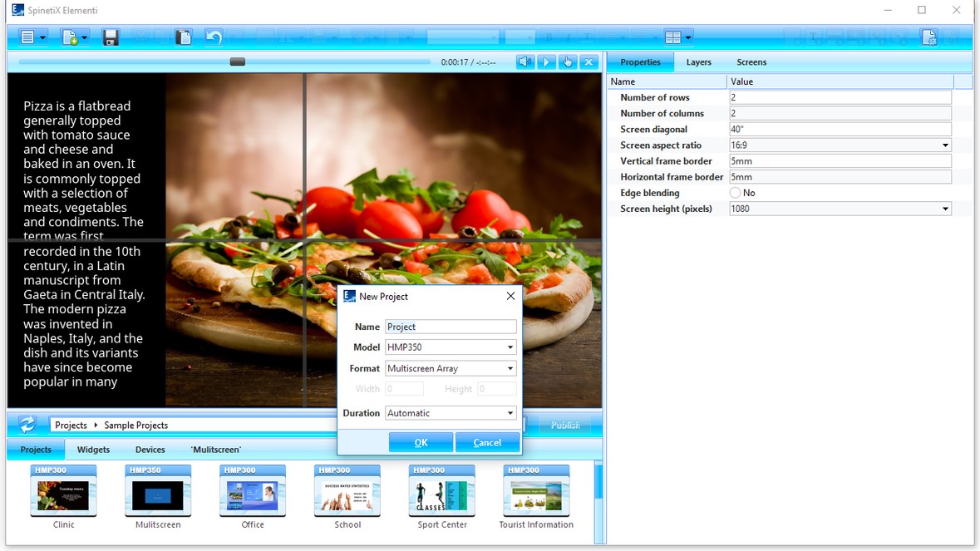Click the Paste clipboard icon in toolbar
The height and width of the screenshot is (551, 980).
(x=183, y=37)
